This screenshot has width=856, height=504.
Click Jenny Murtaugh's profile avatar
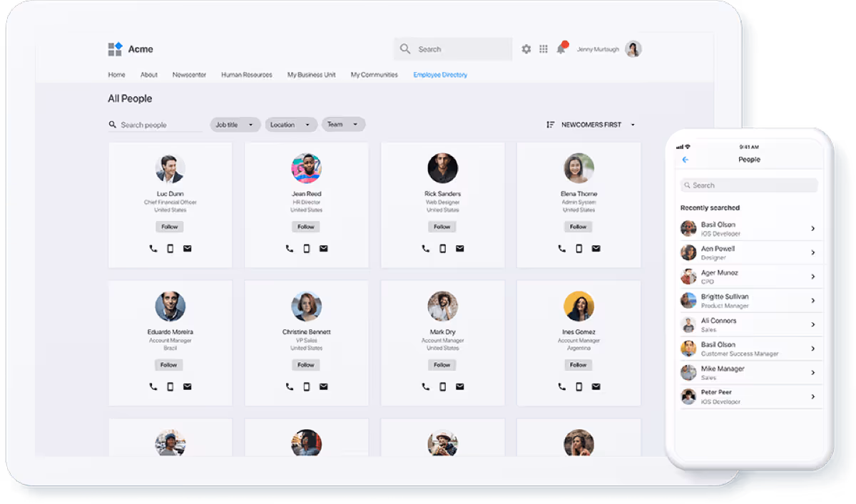point(633,49)
